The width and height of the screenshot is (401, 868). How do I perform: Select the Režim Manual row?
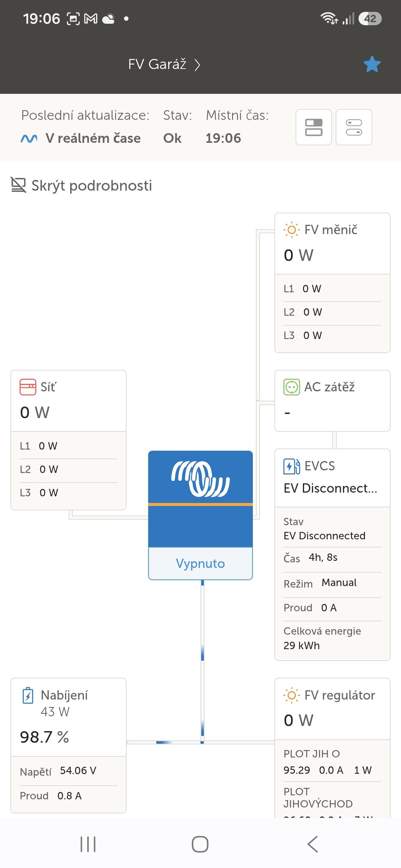[332, 583]
